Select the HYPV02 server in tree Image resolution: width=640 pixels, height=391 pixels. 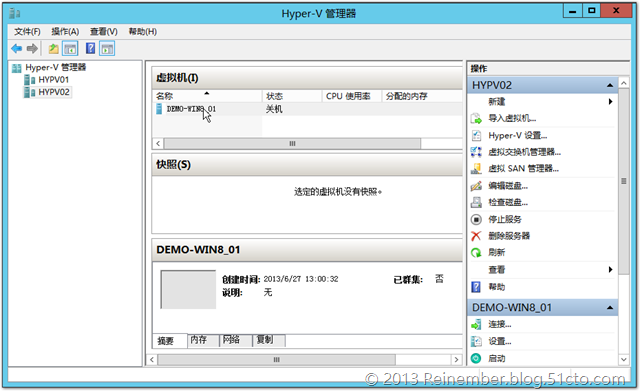click(x=54, y=92)
